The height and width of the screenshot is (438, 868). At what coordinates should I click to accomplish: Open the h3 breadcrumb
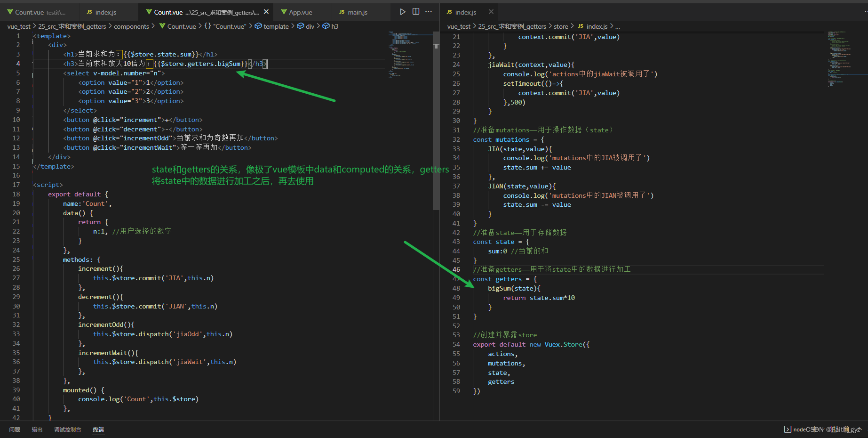[331, 26]
